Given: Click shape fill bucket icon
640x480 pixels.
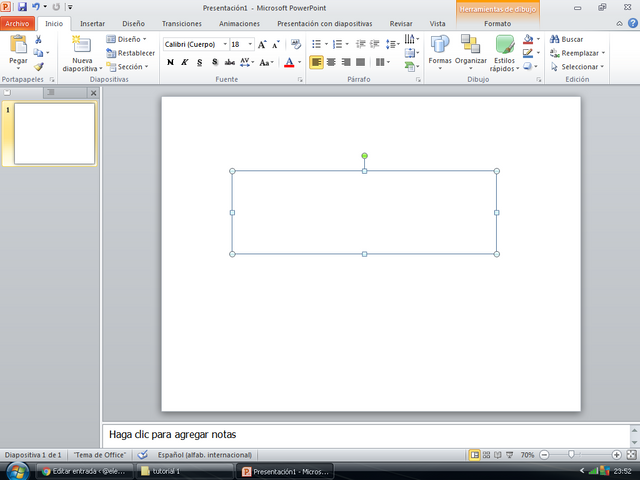Looking at the screenshot, I should pyautogui.click(x=528, y=39).
